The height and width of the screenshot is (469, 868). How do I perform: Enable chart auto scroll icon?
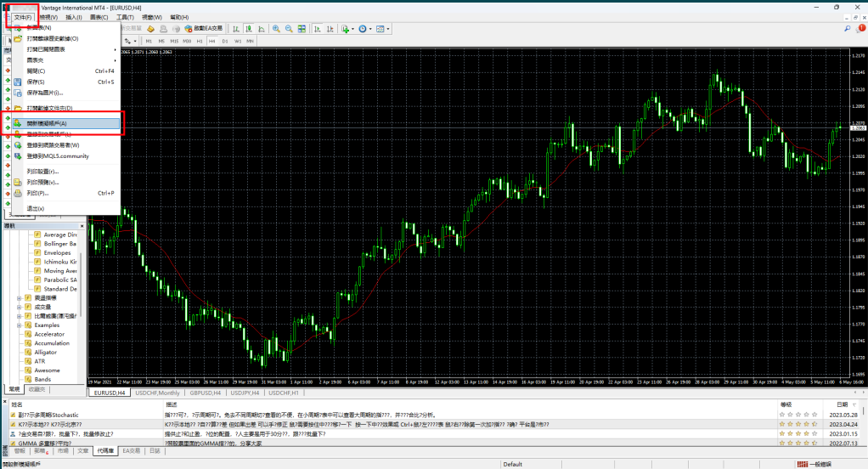click(317, 28)
